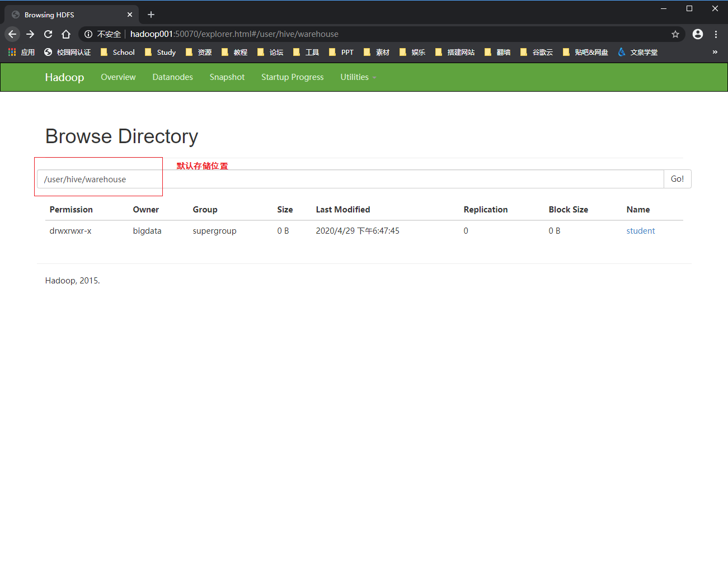Reload the page with the refresh icon
Image resolution: width=728 pixels, height=577 pixels.
(x=48, y=34)
